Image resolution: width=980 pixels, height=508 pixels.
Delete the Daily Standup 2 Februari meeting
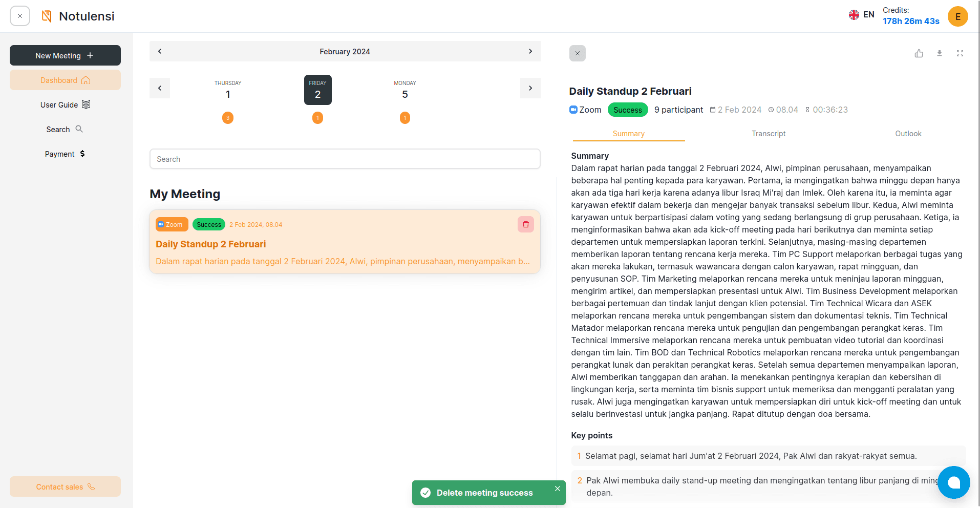[x=526, y=224]
